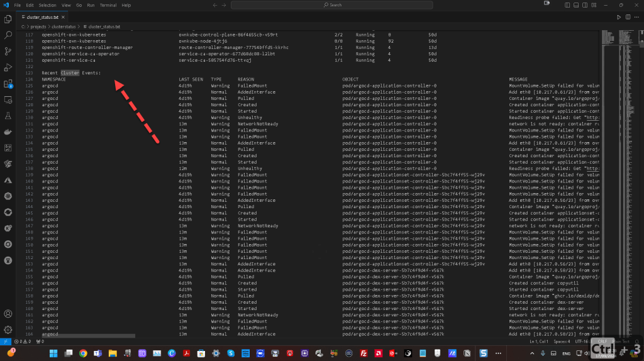This screenshot has height=361, width=644.
Task: Click 'Unhealthy' reason on line 130
Action: coord(250,118)
